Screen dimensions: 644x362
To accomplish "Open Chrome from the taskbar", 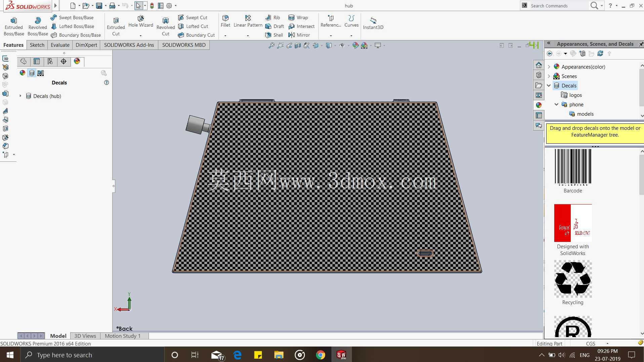I will coord(320,355).
